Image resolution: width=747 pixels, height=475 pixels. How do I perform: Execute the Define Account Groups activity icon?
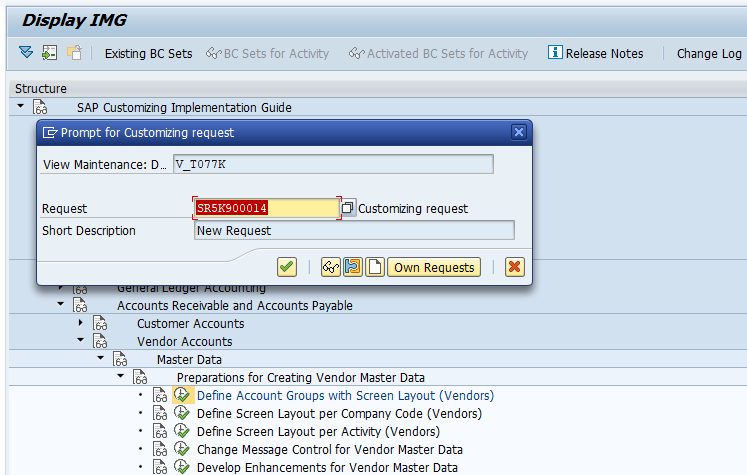[x=182, y=395]
